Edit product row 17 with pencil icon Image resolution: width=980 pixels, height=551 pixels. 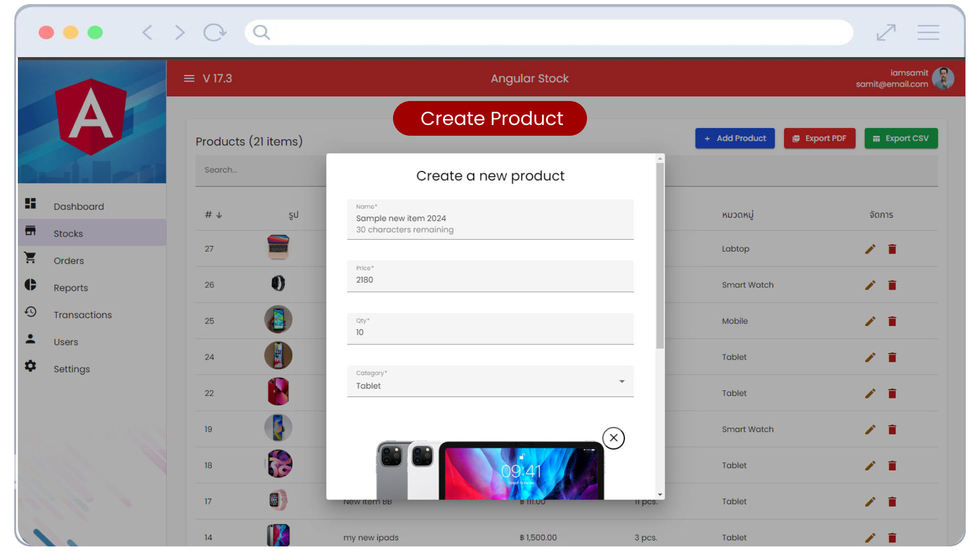pos(870,502)
